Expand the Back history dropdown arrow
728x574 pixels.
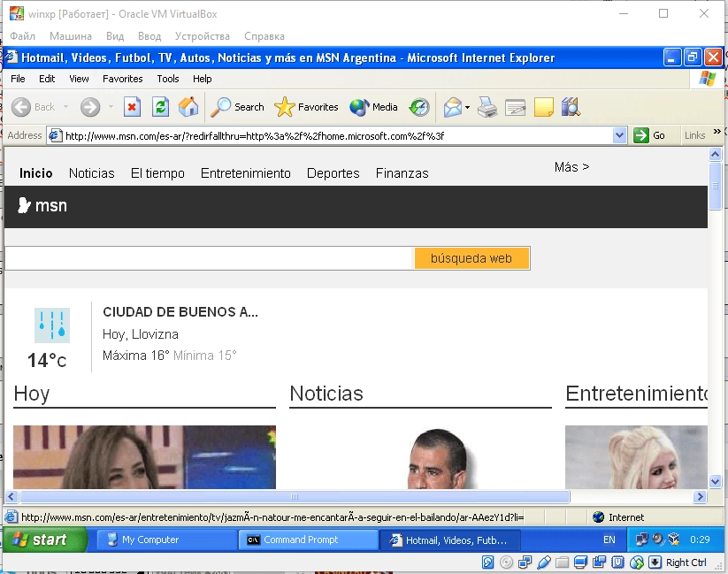click(x=65, y=107)
